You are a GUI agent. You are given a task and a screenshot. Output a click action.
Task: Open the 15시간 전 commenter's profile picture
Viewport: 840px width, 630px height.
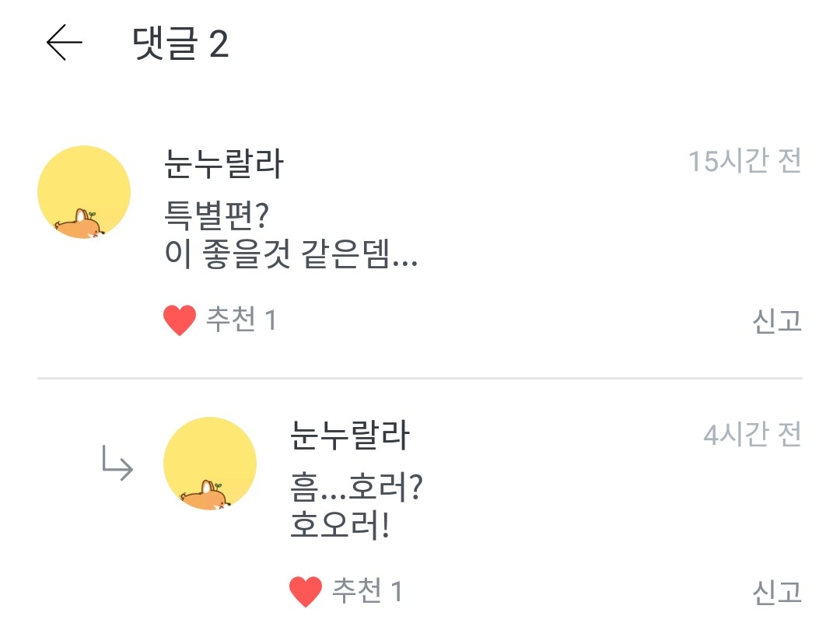click(x=84, y=192)
